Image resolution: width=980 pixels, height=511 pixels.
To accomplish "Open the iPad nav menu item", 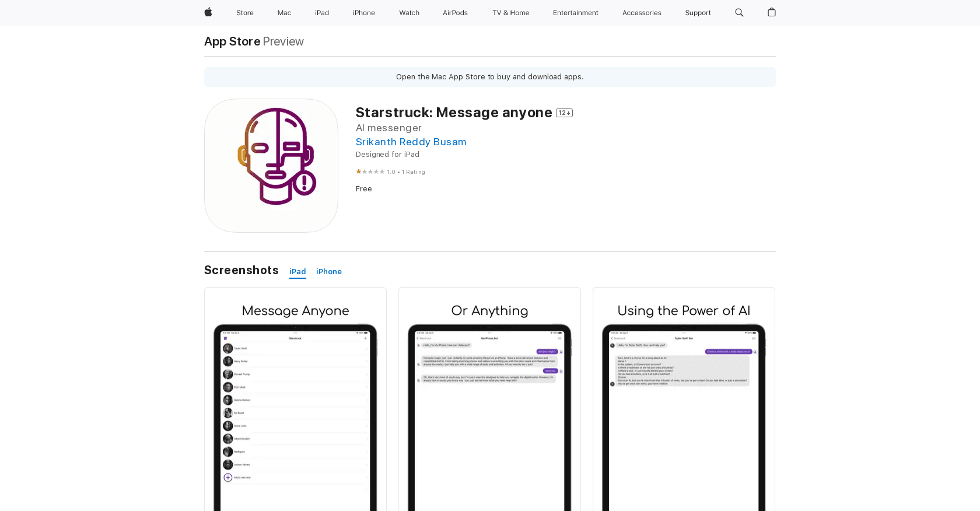I will (x=322, y=13).
